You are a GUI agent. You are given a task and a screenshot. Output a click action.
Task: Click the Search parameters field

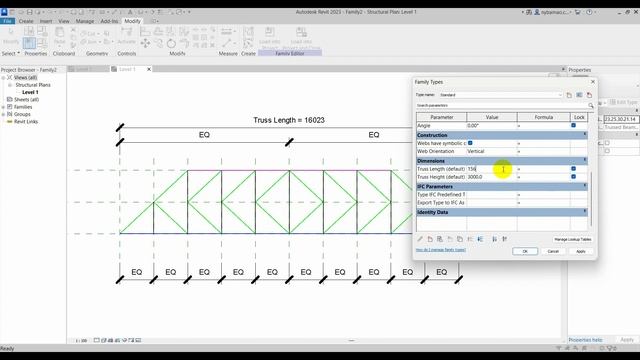[x=501, y=106]
